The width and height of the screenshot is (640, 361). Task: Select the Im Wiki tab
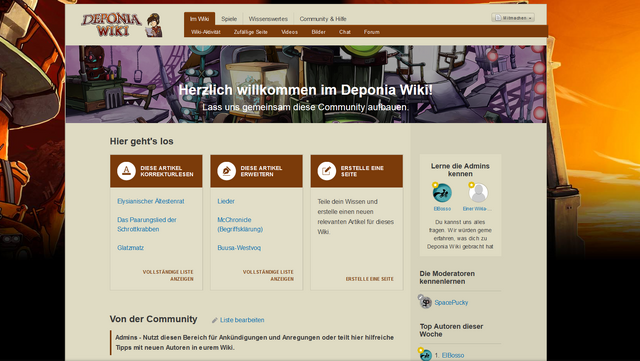tap(200, 19)
